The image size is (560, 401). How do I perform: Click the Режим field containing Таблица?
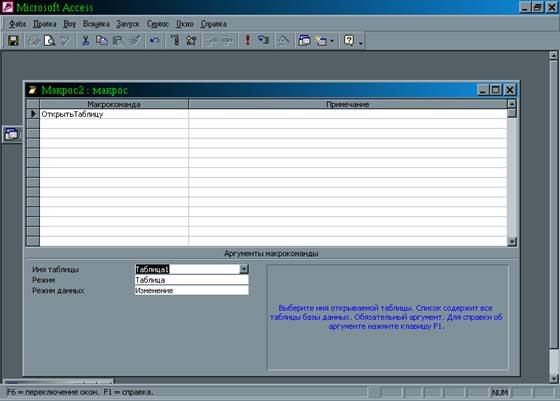pos(191,280)
